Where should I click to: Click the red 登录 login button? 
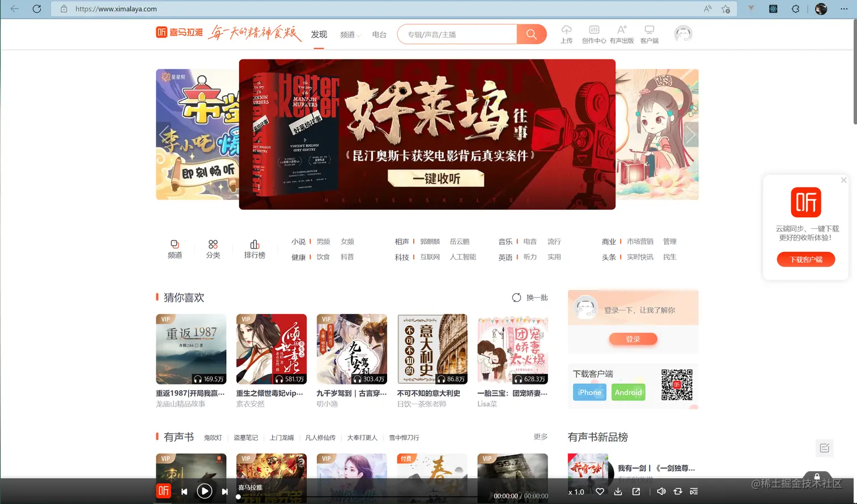pyautogui.click(x=633, y=339)
